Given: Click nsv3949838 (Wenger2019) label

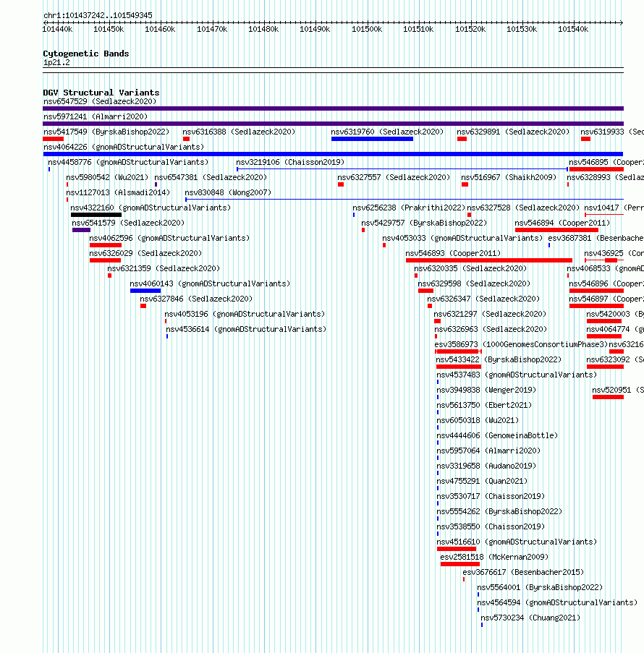Looking at the screenshot, I should [486, 390].
